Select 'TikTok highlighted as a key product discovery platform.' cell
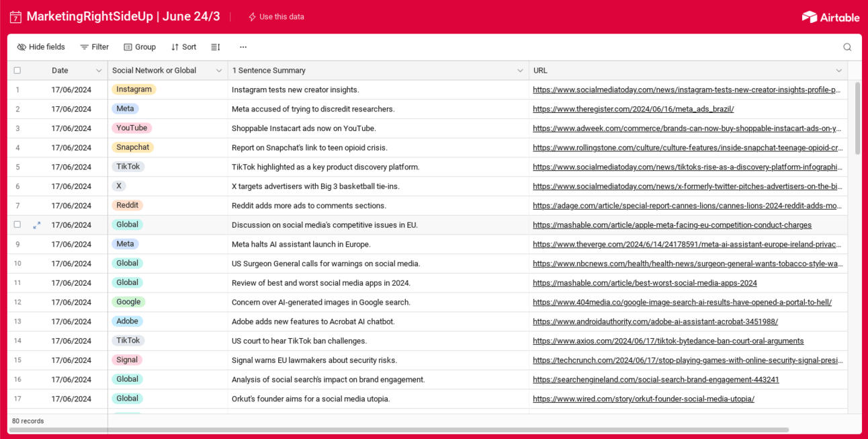This screenshot has height=439, width=868. pyautogui.click(x=378, y=167)
